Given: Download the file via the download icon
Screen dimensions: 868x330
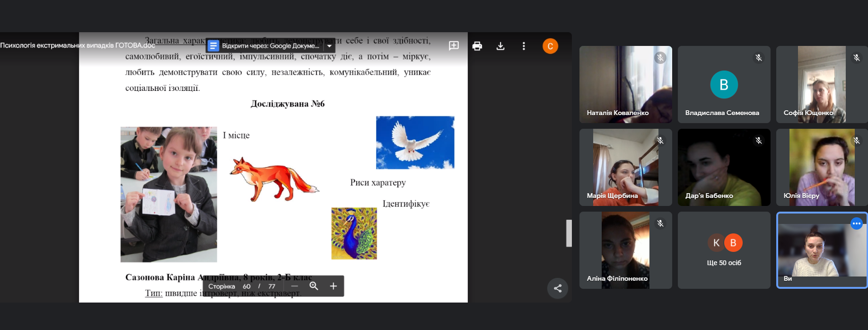Looking at the screenshot, I should point(500,46).
